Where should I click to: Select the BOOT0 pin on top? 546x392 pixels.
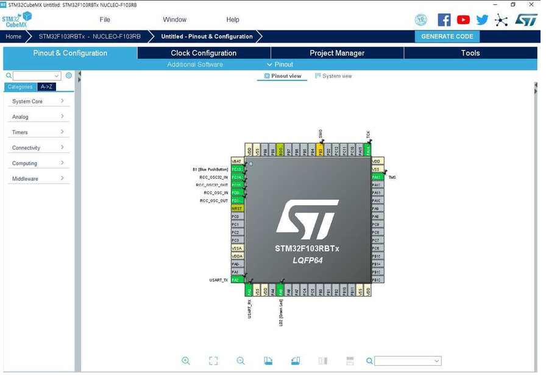[x=280, y=150]
